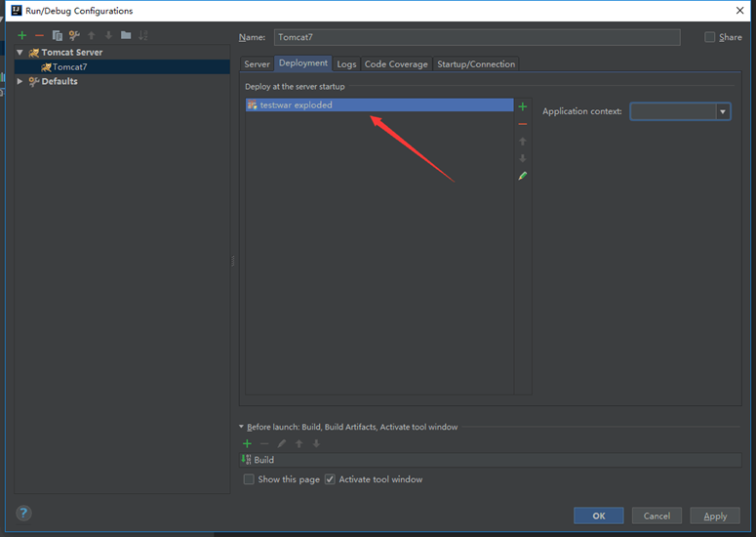Remove before launch task minus icon
Viewport: 756px width, 537px height.
[x=264, y=443]
